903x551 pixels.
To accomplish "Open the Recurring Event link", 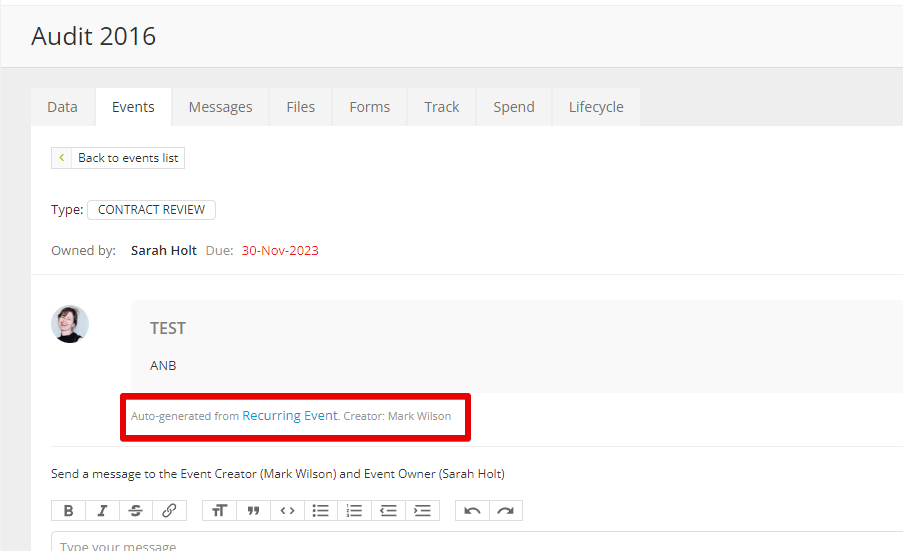I will pyautogui.click(x=289, y=416).
